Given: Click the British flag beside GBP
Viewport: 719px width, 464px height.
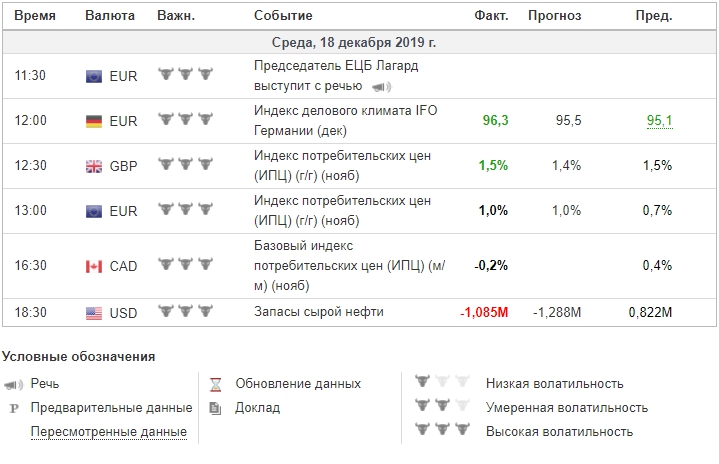Looking at the screenshot, I should [94, 166].
